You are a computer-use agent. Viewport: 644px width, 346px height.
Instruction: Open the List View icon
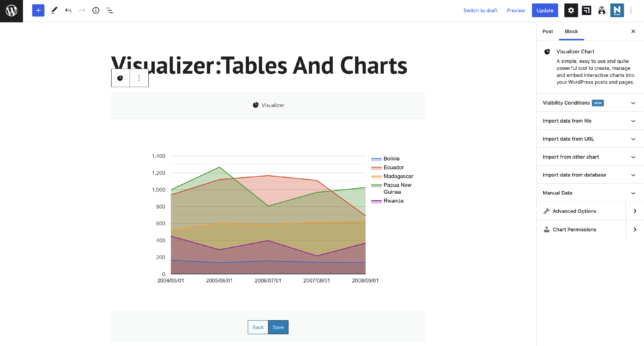[x=110, y=11]
